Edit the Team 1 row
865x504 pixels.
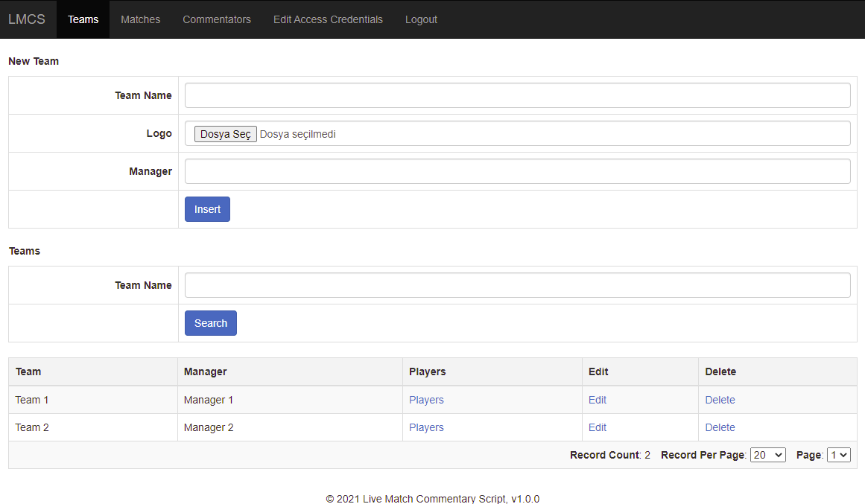tap(598, 400)
